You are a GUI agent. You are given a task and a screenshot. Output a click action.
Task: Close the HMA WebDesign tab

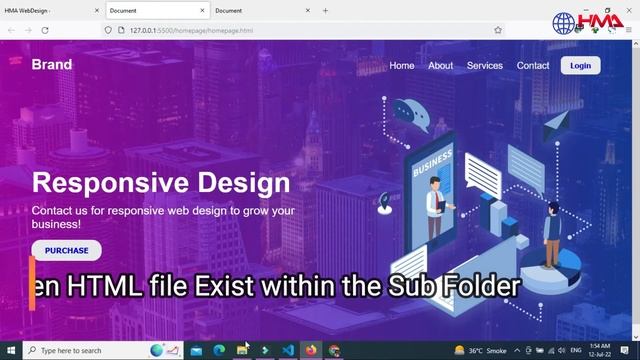97,11
